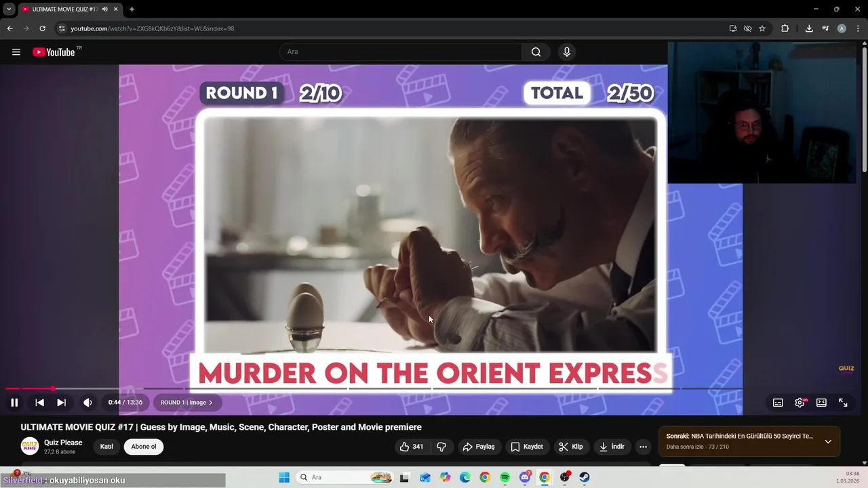This screenshot has height=488, width=868.
Task: Open Steam from the taskbar
Action: point(585,477)
